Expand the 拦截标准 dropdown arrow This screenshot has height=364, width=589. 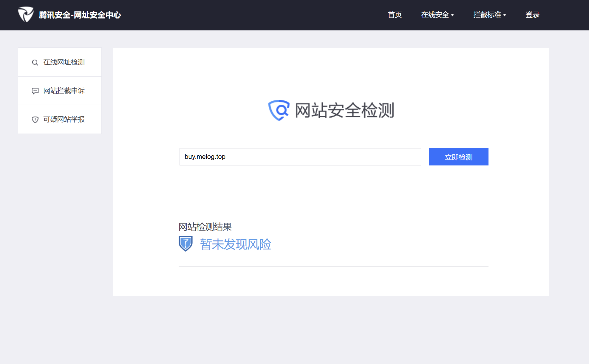pyautogui.click(x=505, y=15)
